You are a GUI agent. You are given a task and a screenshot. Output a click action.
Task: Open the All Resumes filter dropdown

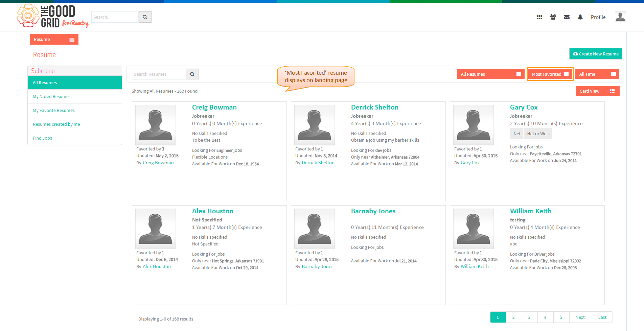pos(490,74)
